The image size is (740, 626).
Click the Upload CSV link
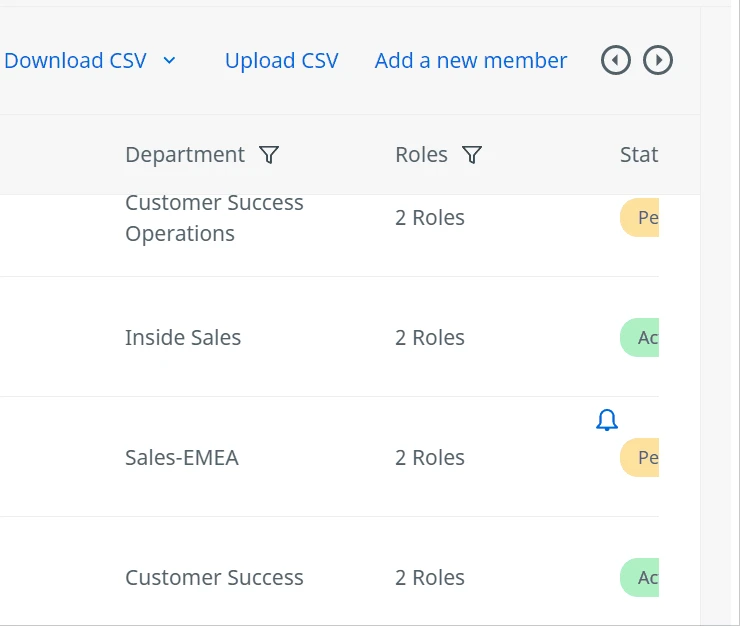[x=282, y=60]
